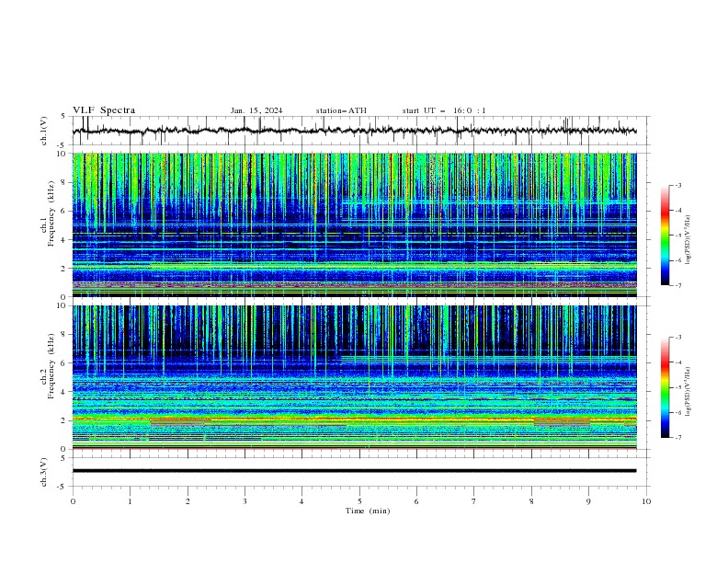Click the ch.3(V) flat trace panel
This screenshot has height=563, width=728.
pyautogui.click(x=360, y=472)
